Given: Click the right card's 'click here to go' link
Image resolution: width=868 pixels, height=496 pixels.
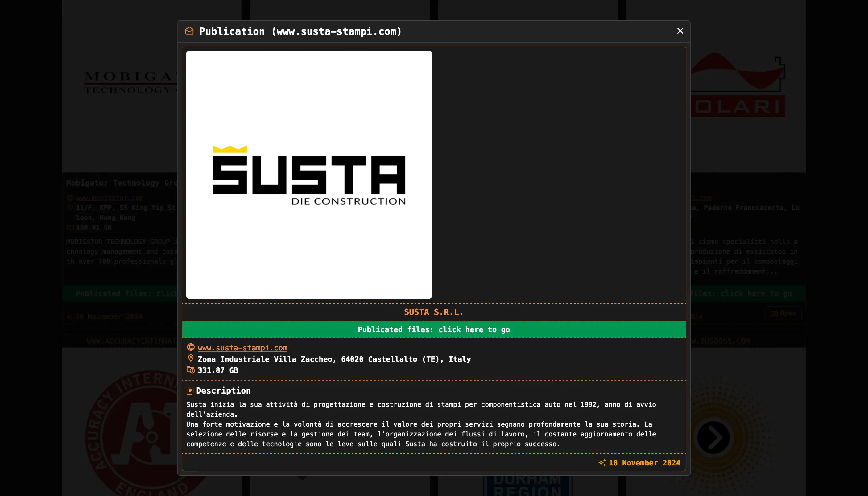Looking at the screenshot, I should coord(756,294).
